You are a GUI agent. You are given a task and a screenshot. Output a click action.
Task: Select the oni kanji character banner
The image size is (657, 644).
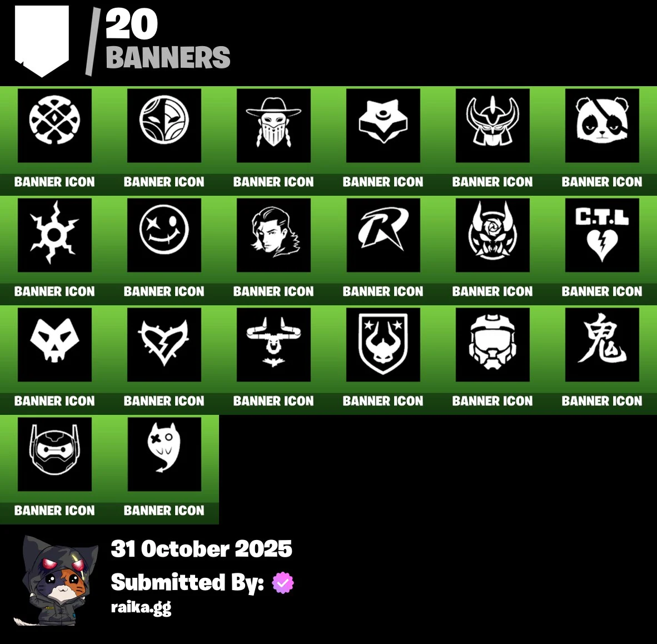click(601, 345)
